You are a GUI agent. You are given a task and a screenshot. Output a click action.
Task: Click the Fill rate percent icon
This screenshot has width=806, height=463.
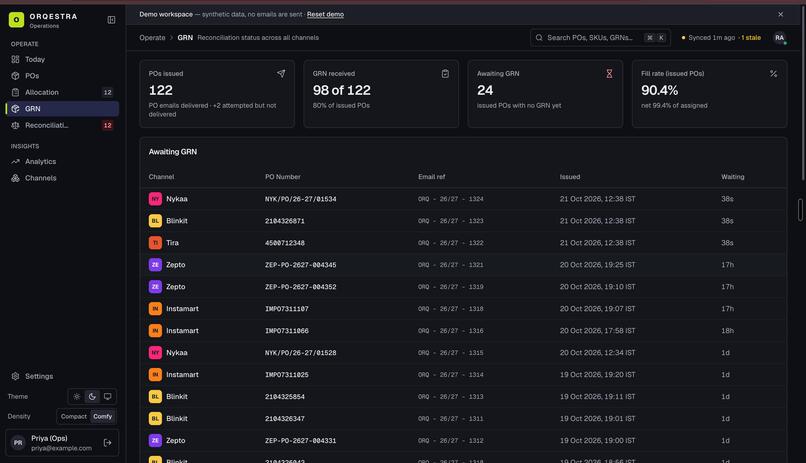(x=773, y=73)
